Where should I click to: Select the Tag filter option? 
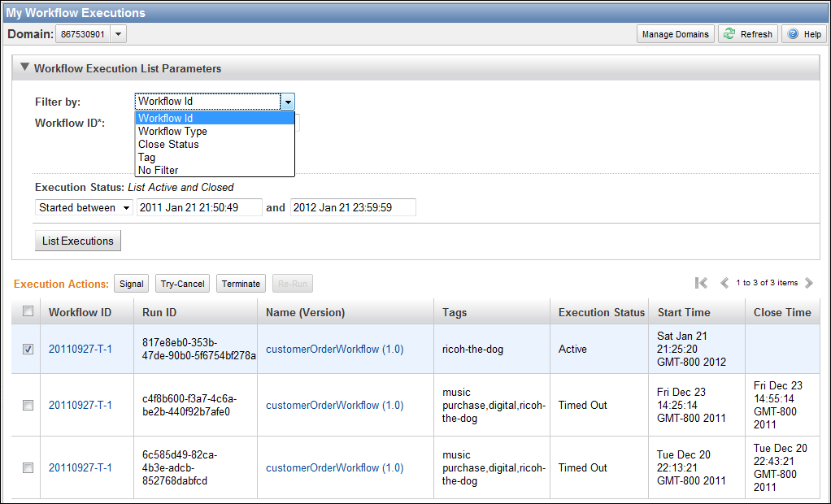point(147,157)
